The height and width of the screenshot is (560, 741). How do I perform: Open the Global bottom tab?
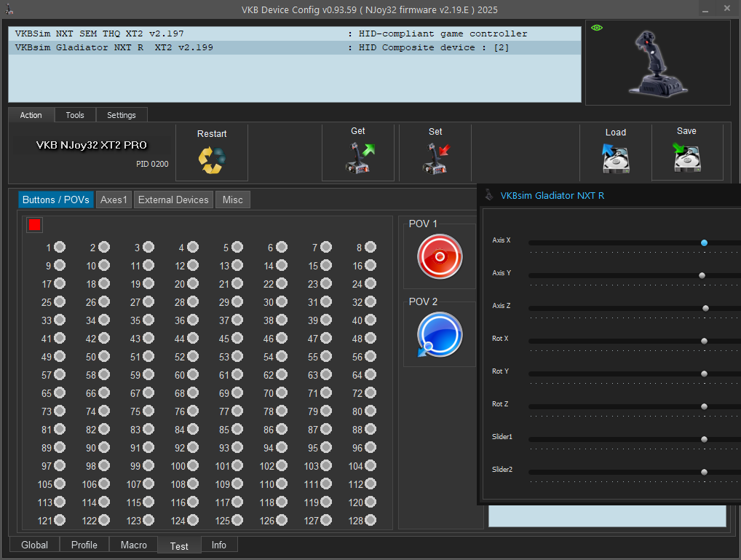[x=34, y=545]
